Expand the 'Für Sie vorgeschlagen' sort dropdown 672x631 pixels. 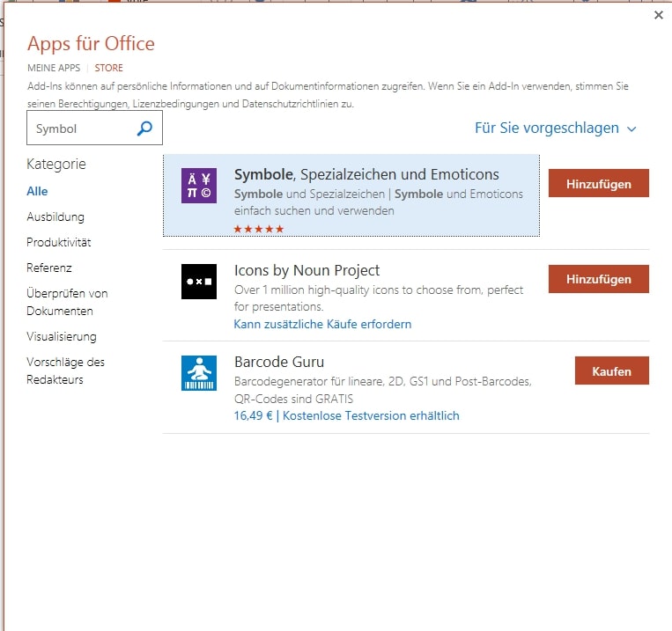tap(547, 128)
